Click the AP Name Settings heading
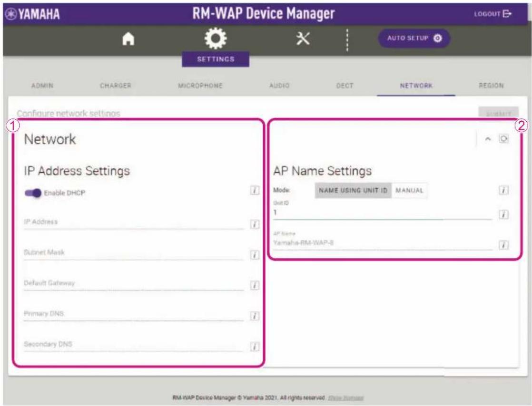The height and width of the screenshot is (406, 532). tap(322, 171)
